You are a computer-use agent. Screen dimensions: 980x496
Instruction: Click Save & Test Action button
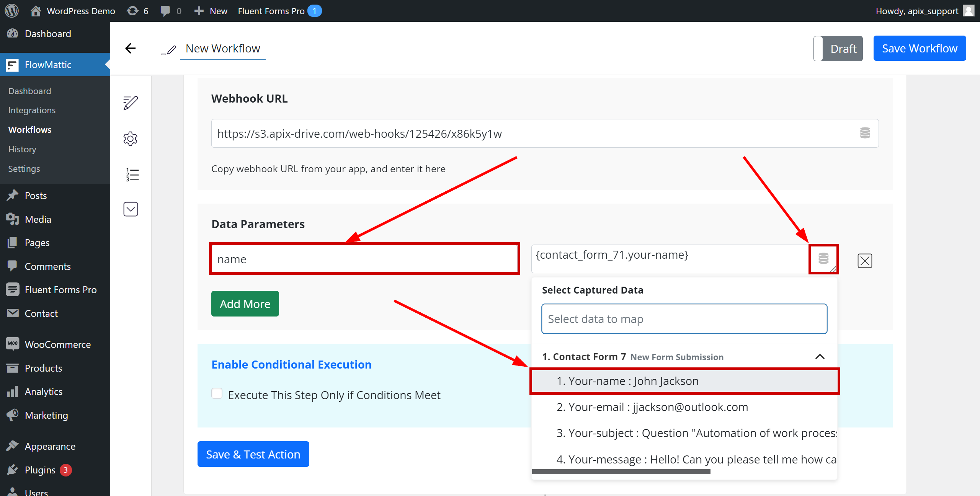coord(253,454)
